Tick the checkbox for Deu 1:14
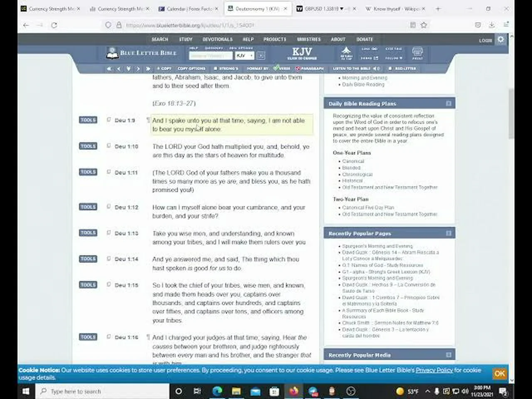This screenshot has height=399, width=532. tap(108, 259)
